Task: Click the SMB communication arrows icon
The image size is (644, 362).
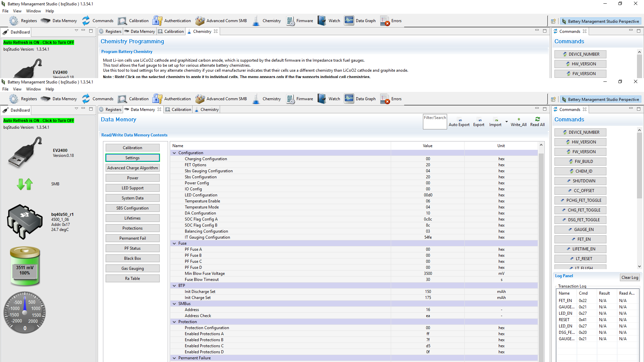Action: [x=25, y=184]
